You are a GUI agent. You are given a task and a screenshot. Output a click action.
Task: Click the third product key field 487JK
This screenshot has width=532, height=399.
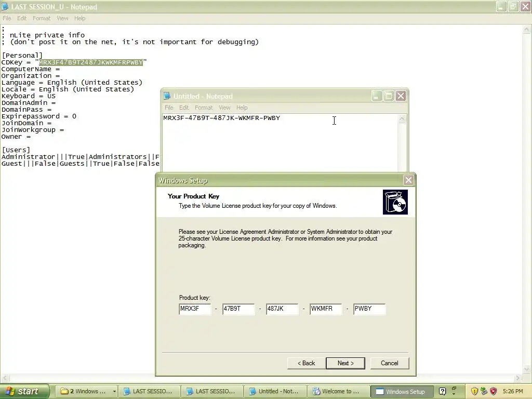[282, 309]
